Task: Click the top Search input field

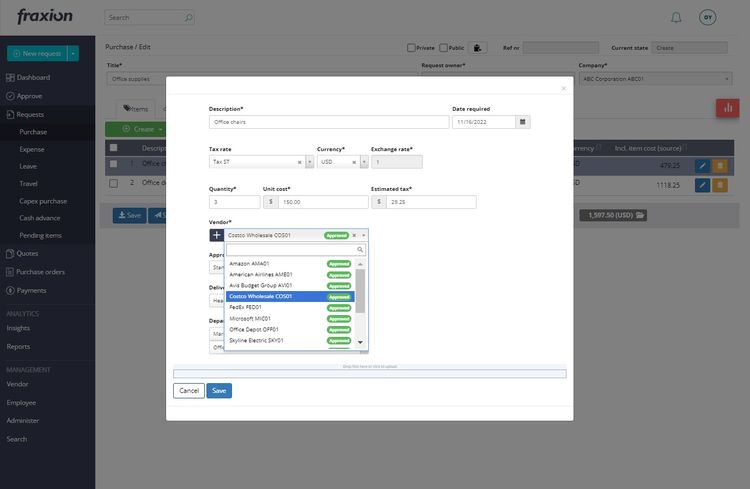Action: click(x=149, y=18)
